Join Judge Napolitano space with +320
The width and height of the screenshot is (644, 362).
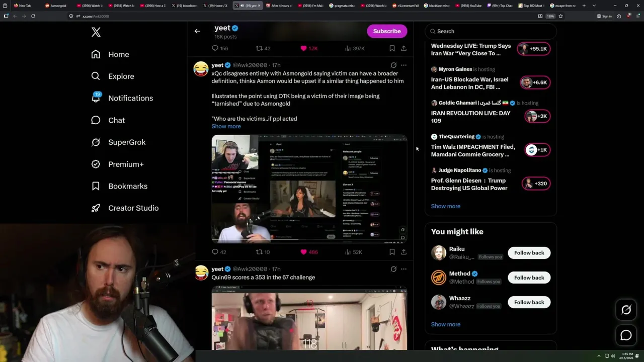click(x=536, y=184)
